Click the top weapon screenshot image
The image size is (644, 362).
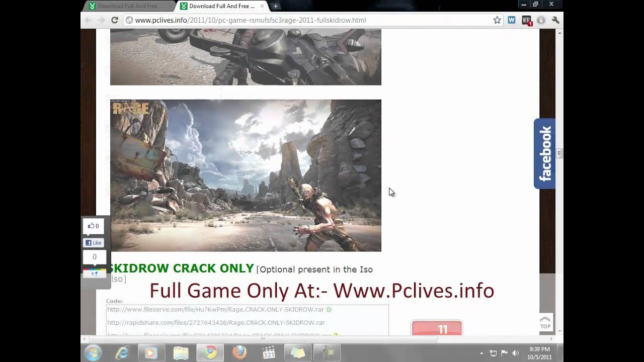pos(246,57)
